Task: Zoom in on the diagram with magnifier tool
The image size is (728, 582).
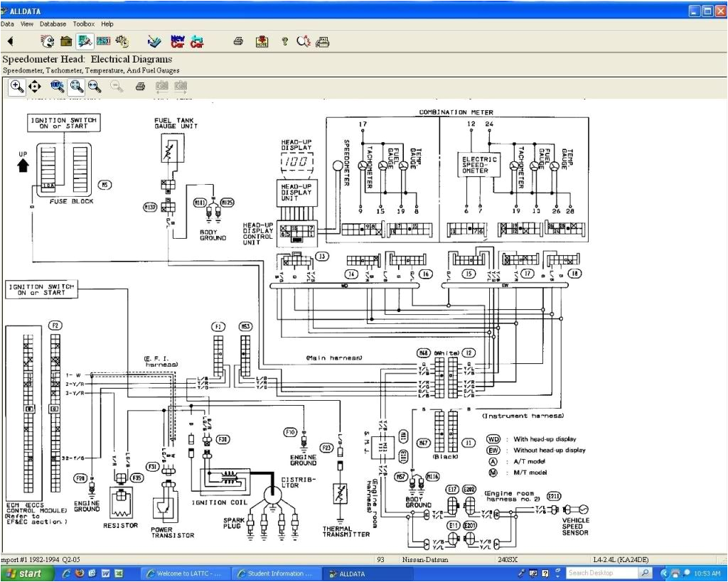Action: click(x=16, y=86)
